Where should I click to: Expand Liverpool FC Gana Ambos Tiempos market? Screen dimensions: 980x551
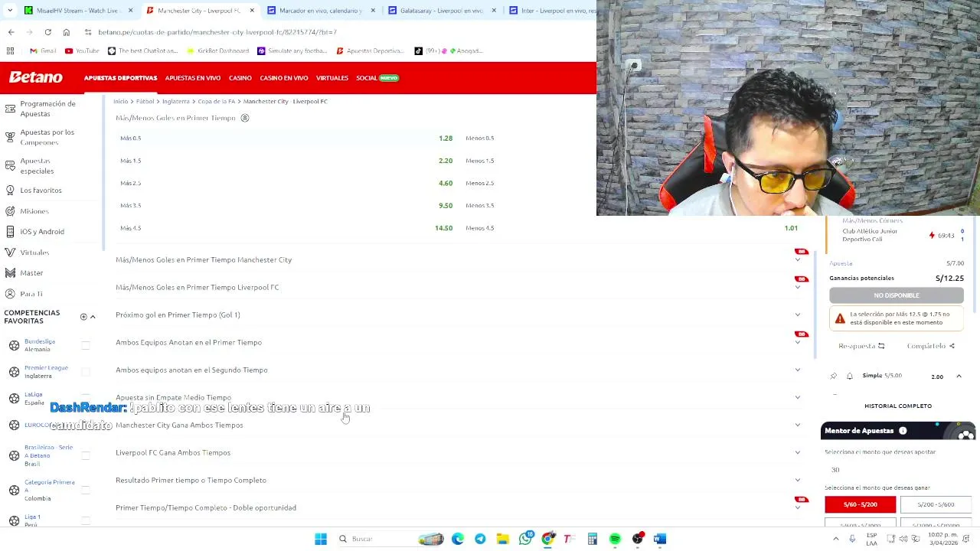click(x=797, y=452)
